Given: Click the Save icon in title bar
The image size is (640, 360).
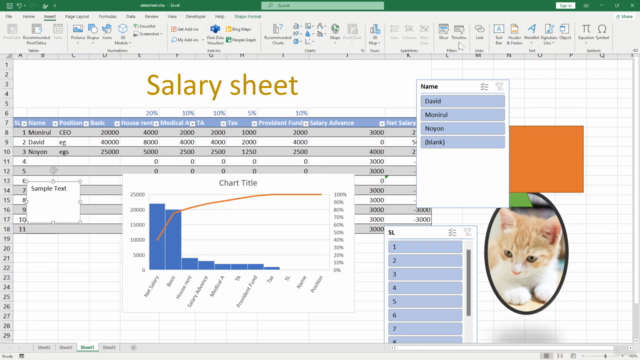Looking at the screenshot, I should pyautogui.click(x=9, y=6).
